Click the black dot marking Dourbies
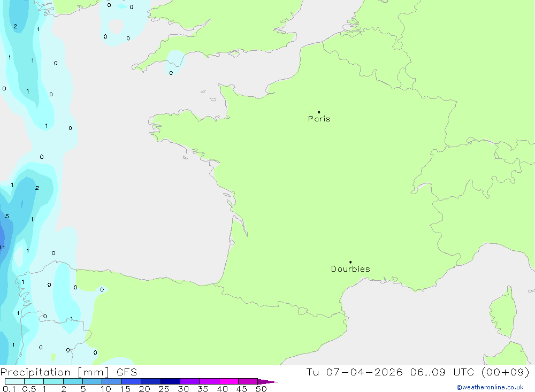This screenshot has height=392, width=535. [x=350, y=262]
